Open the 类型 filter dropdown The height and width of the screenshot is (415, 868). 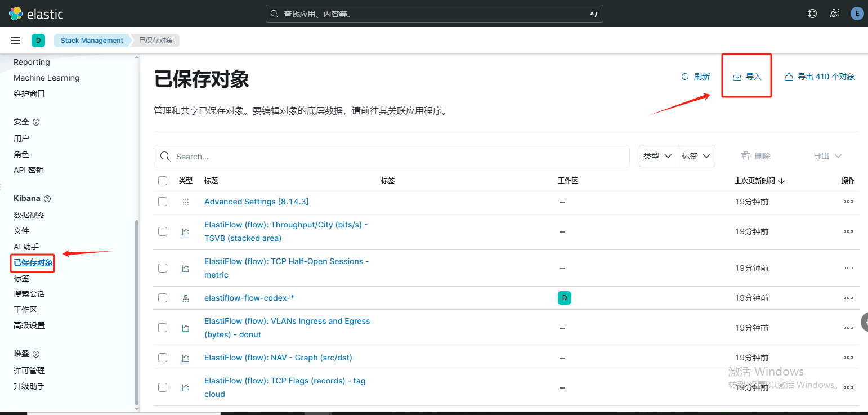657,156
